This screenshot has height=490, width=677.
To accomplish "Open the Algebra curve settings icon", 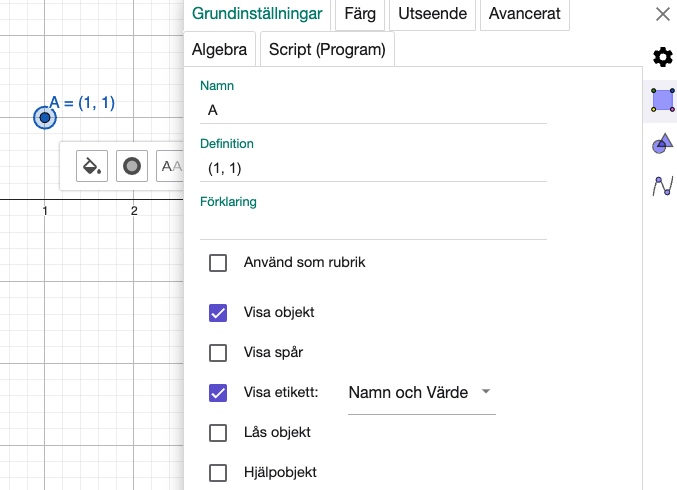I will point(662,186).
